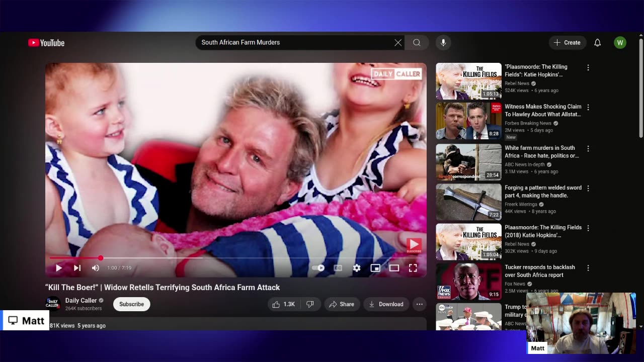Screen dimensions: 644x362
Task: Open Plaasmoorde Killing Fields (2018) video title
Action: point(543,231)
